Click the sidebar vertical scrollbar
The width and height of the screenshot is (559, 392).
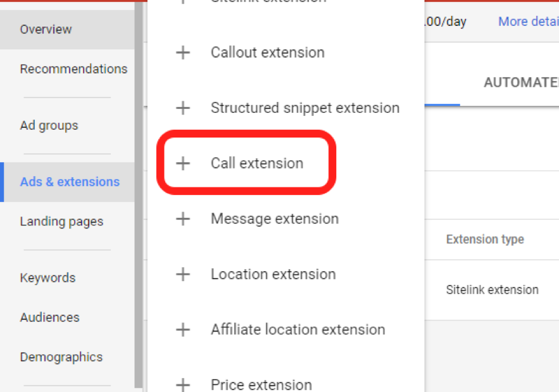click(139, 190)
